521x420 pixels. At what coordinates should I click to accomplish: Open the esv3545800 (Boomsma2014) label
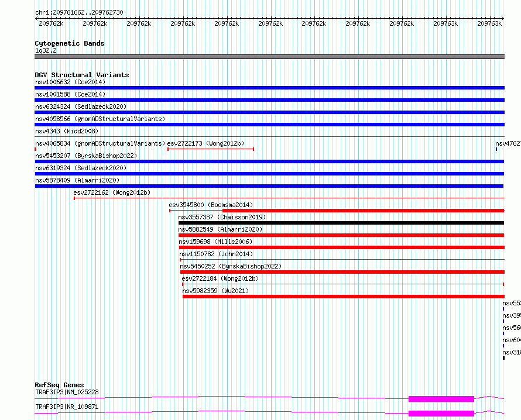point(211,205)
